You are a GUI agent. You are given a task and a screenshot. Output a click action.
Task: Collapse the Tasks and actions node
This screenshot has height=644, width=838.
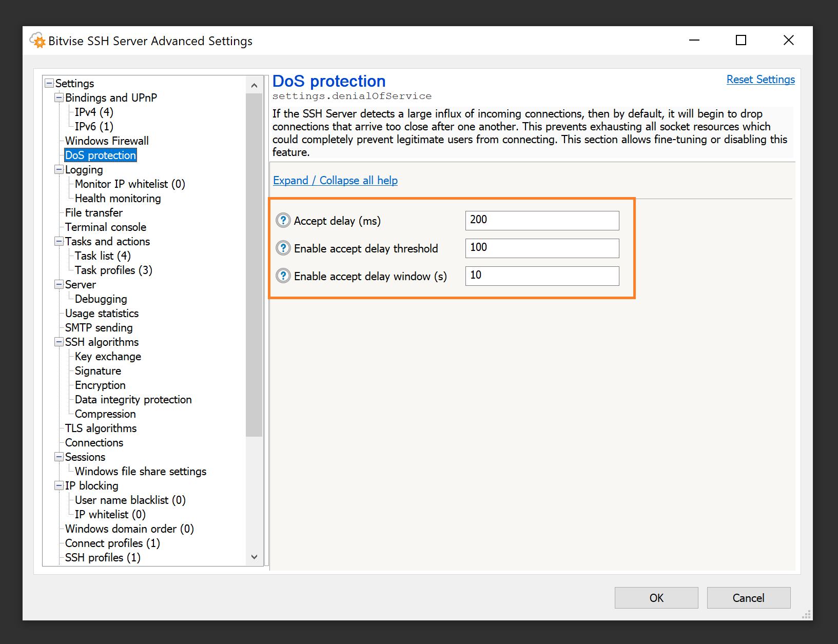(x=59, y=241)
